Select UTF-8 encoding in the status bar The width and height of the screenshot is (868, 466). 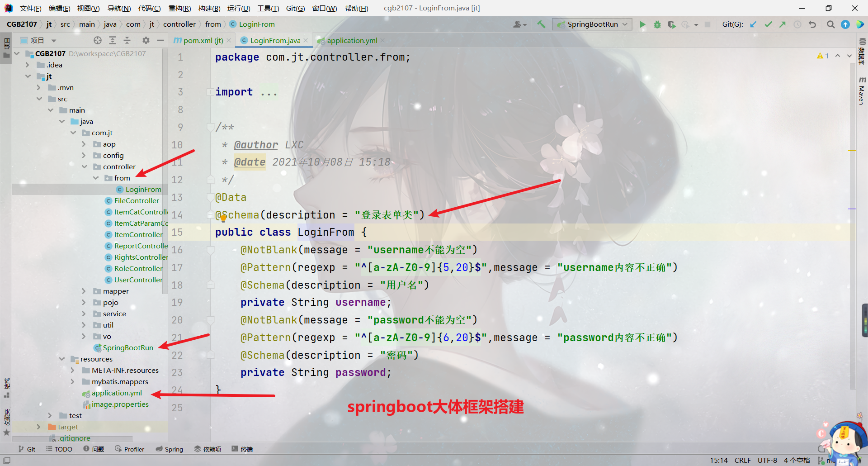coord(767,460)
